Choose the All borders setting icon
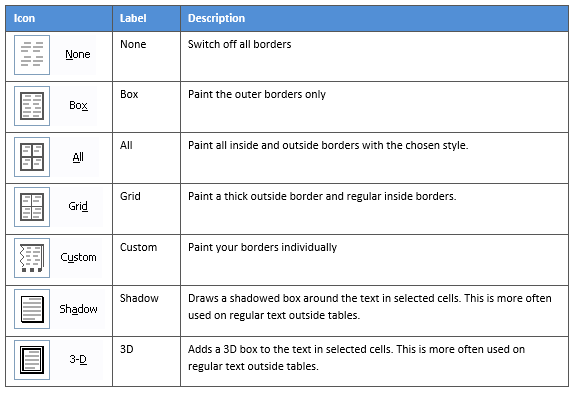This screenshot has width=574, height=393. pyautogui.click(x=32, y=157)
